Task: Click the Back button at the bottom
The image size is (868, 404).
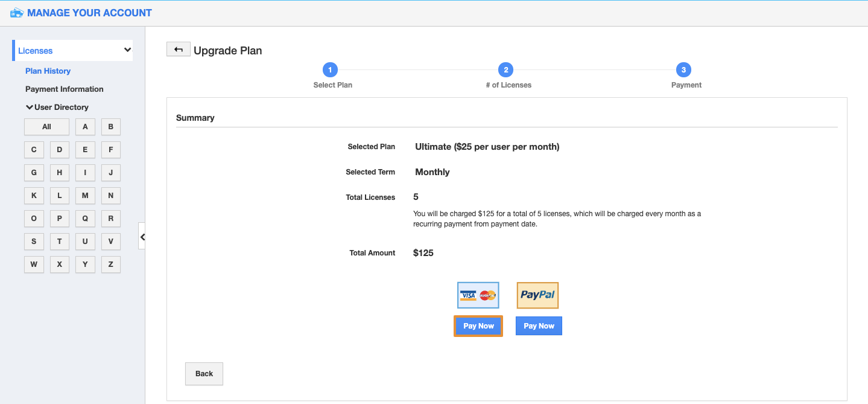Action: (x=204, y=374)
